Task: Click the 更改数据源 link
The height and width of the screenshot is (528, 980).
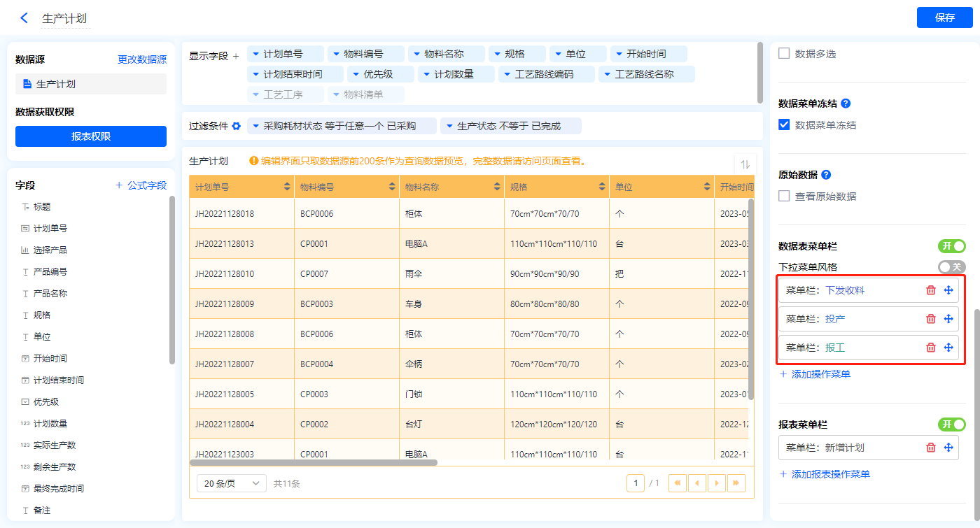Action: click(142, 60)
